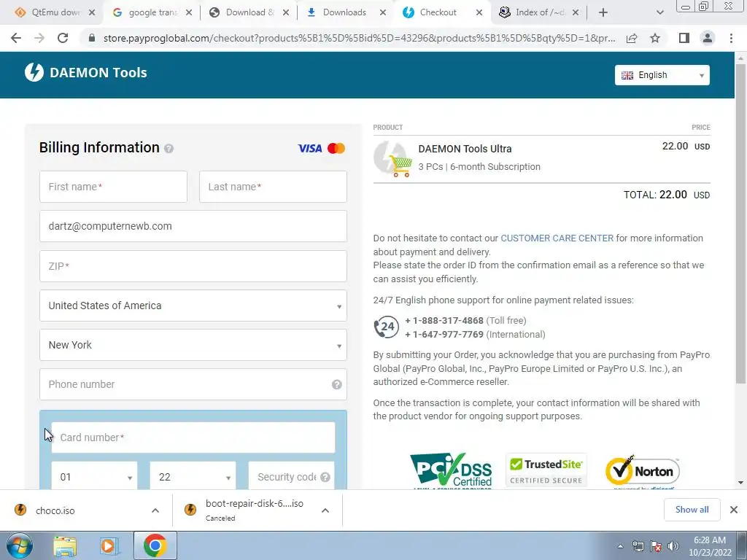The height and width of the screenshot is (560, 747).
Task: Switch to the google translate tab
Action: pyautogui.click(x=147, y=12)
